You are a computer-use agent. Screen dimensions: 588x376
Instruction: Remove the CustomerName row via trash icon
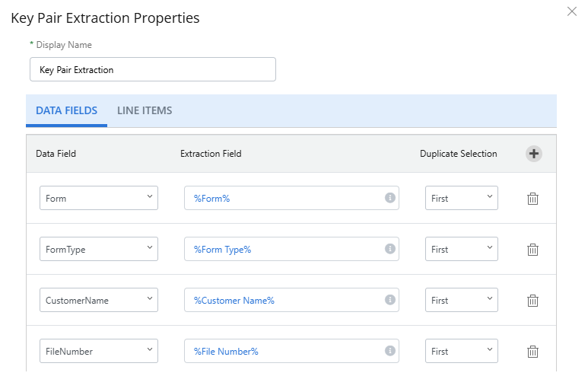click(x=533, y=301)
